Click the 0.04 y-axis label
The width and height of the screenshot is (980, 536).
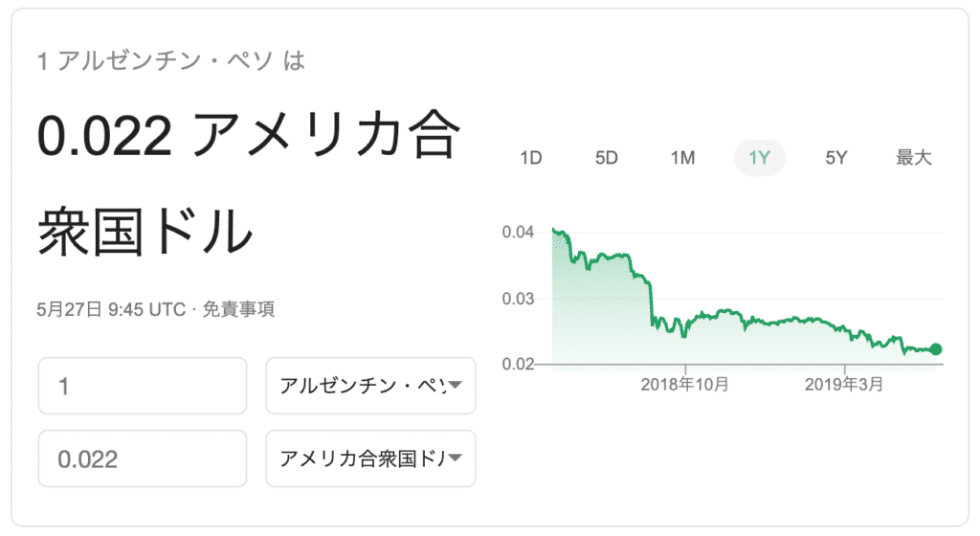point(518,233)
